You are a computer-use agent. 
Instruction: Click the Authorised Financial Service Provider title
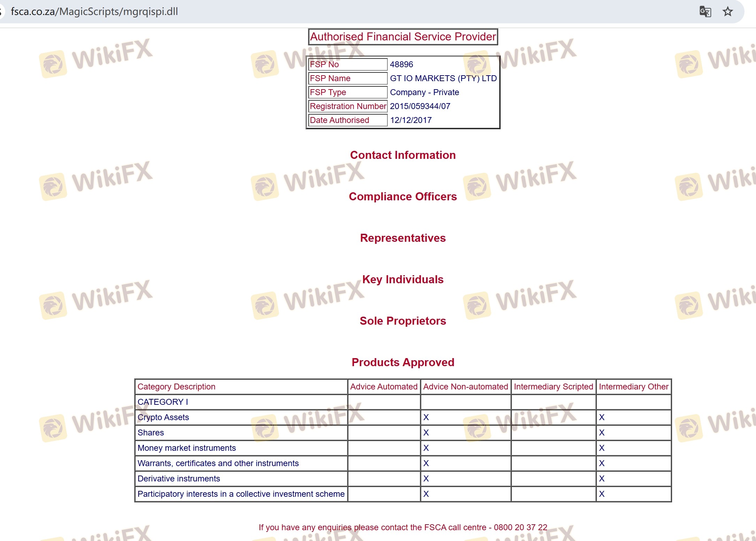pos(403,37)
